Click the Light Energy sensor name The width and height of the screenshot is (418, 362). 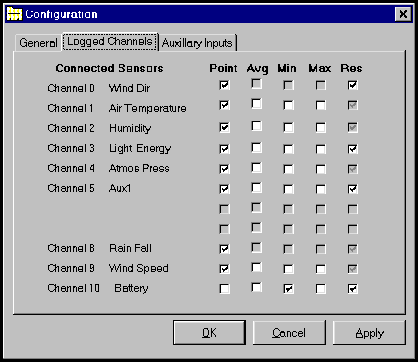(x=140, y=149)
